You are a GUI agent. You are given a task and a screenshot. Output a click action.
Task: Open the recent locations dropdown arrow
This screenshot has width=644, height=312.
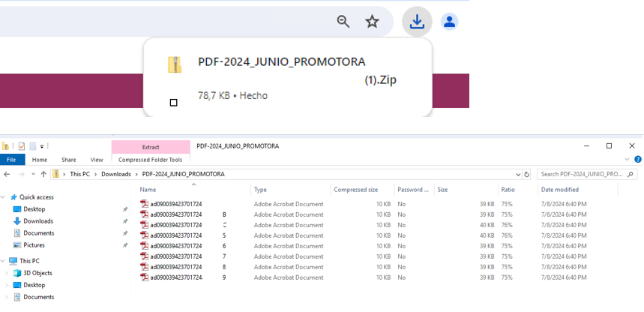coord(34,174)
